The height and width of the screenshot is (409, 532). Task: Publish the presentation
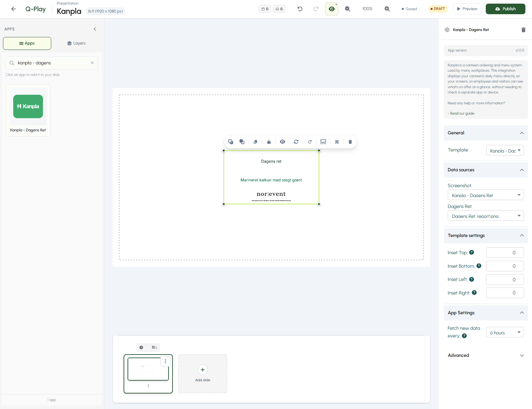(505, 9)
